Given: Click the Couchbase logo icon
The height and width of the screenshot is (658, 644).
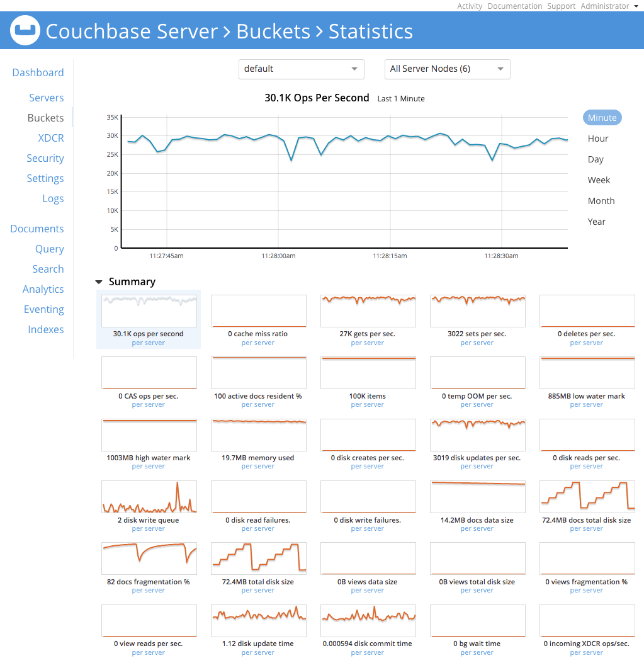Looking at the screenshot, I should [25, 30].
